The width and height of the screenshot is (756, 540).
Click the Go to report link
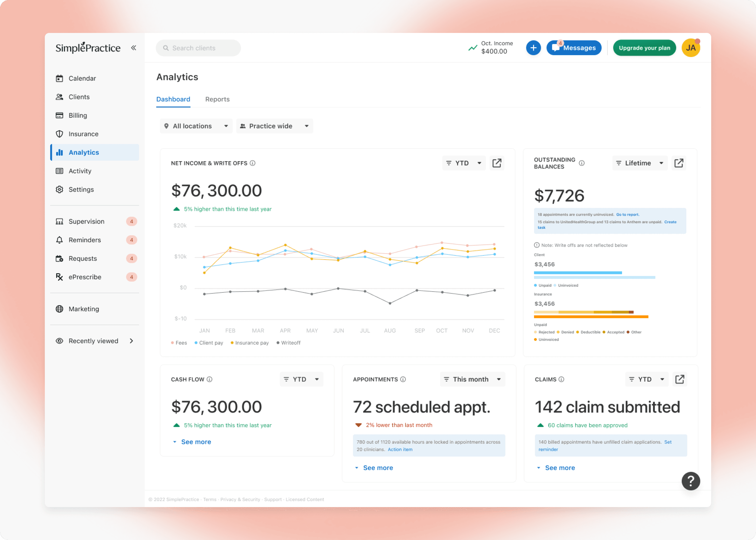click(627, 214)
